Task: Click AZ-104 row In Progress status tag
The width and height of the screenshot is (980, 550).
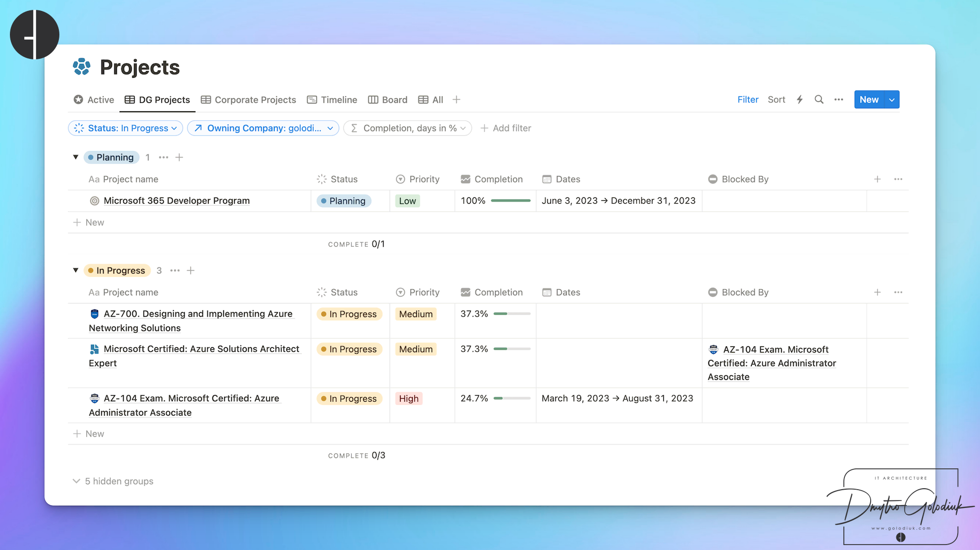Action: click(349, 399)
